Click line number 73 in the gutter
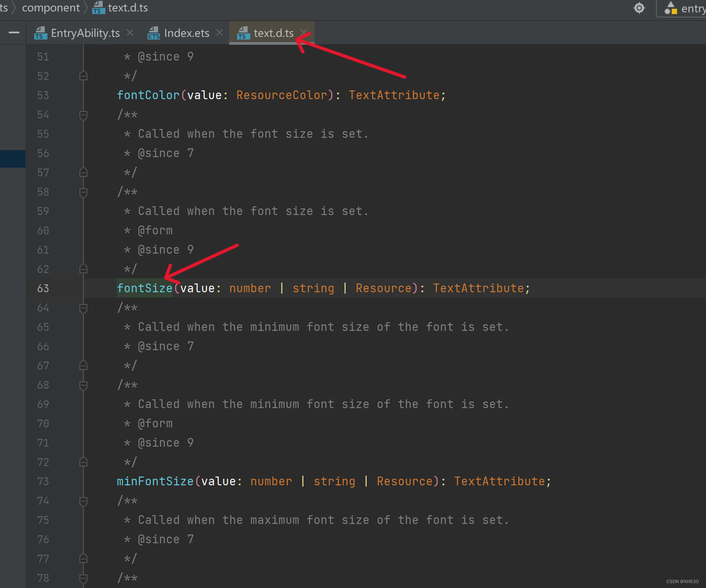Screen dimensions: 706x588 [43, 481]
